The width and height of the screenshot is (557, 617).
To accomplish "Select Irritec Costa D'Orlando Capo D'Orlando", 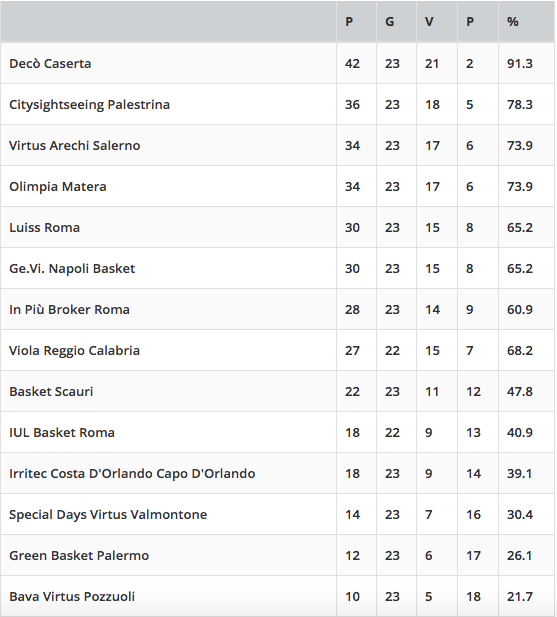I will click(132, 473).
